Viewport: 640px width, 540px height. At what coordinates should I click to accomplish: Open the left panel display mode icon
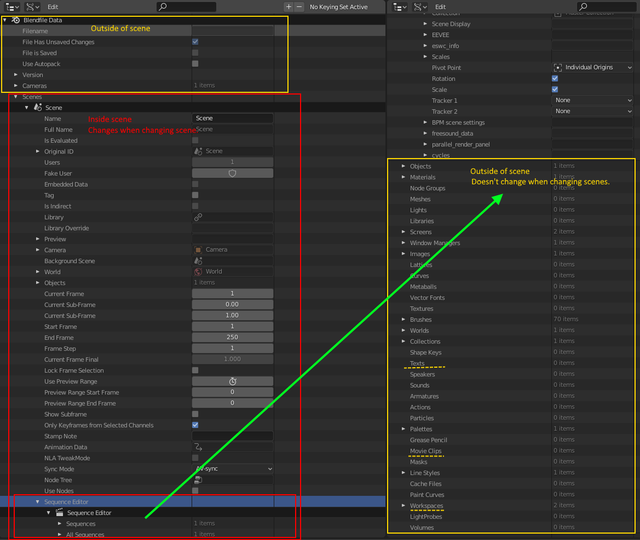[32, 7]
